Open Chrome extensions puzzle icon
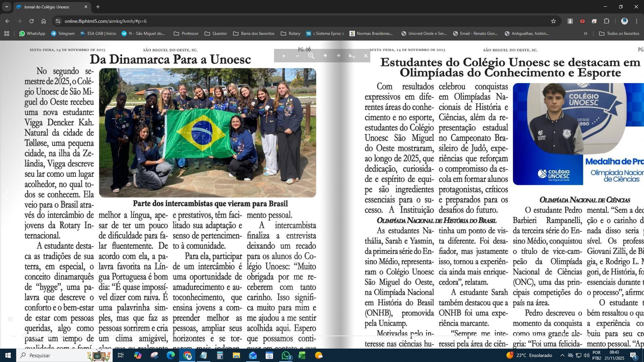Viewport: 644px width, 362px height. (606, 21)
